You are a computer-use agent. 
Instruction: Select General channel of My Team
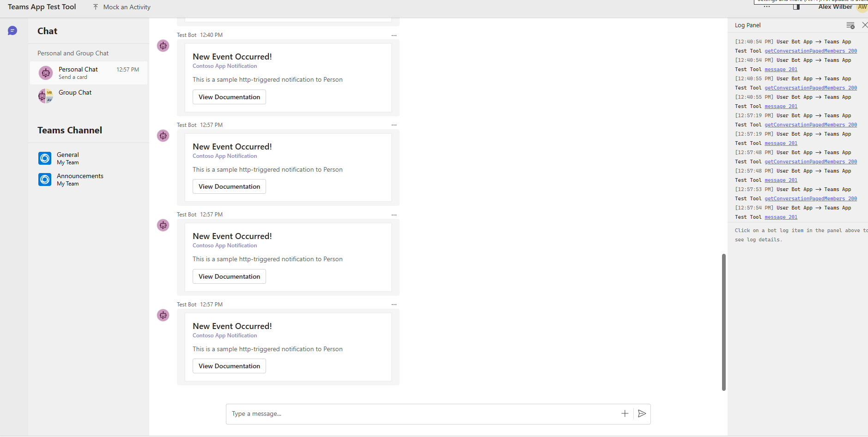click(x=89, y=158)
